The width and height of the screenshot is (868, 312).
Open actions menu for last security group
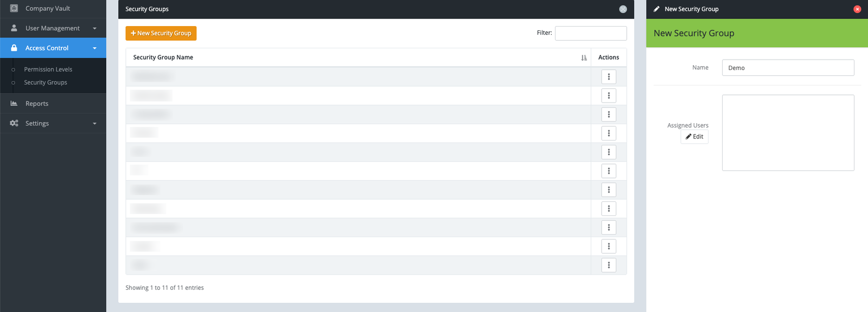(609, 265)
